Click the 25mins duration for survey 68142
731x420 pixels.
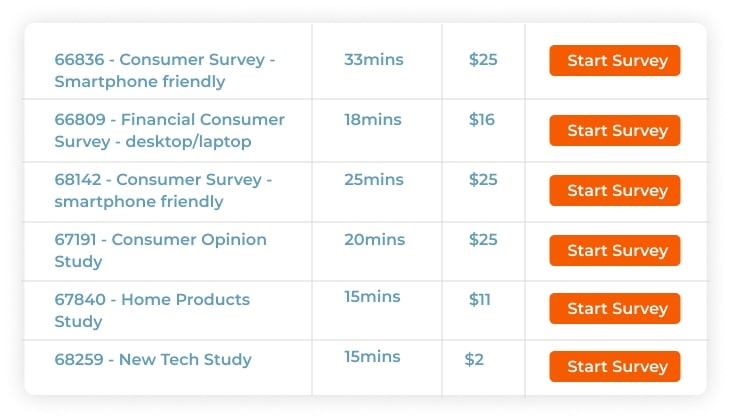click(x=374, y=180)
